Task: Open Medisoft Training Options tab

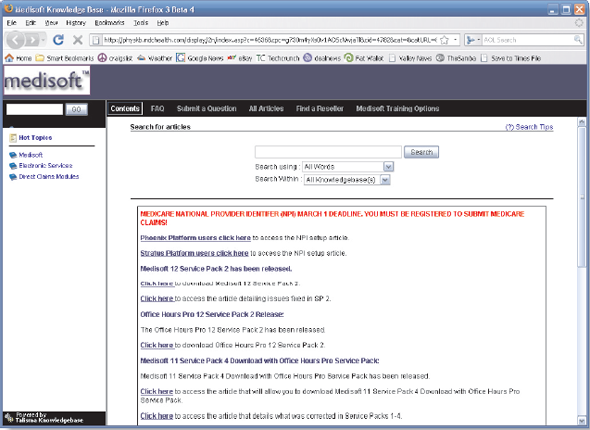Action: point(397,108)
